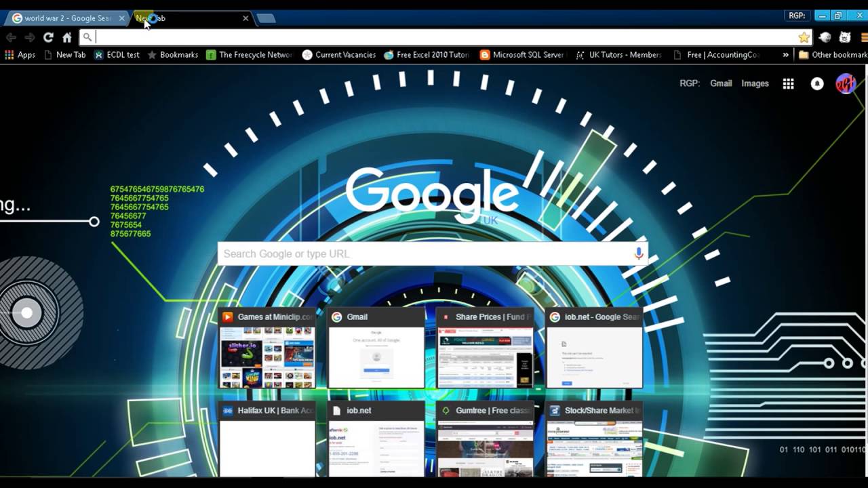Screen dimensions: 868x488
Task: Select the New Tab browser tab
Action: [x=191, y=18]
